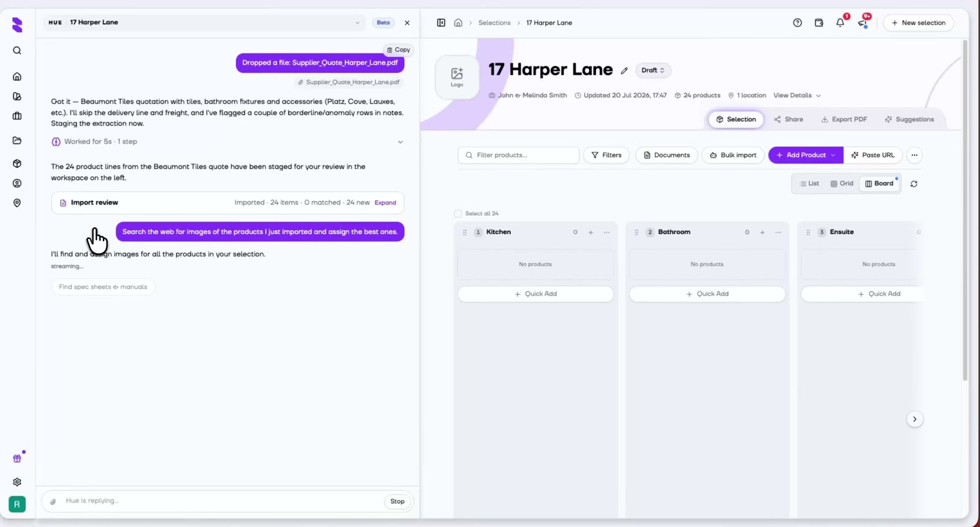Click the refresh icon beside Board view

tap(914, 184)
